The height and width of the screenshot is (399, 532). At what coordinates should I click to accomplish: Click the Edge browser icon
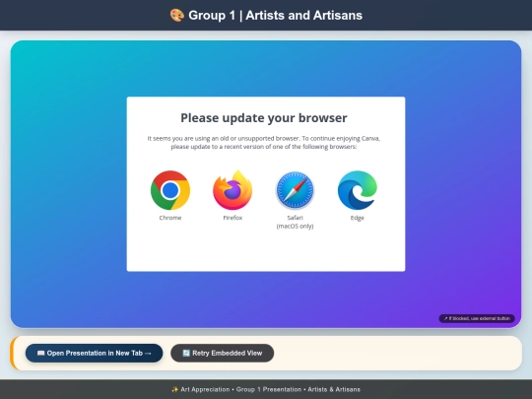358,190
